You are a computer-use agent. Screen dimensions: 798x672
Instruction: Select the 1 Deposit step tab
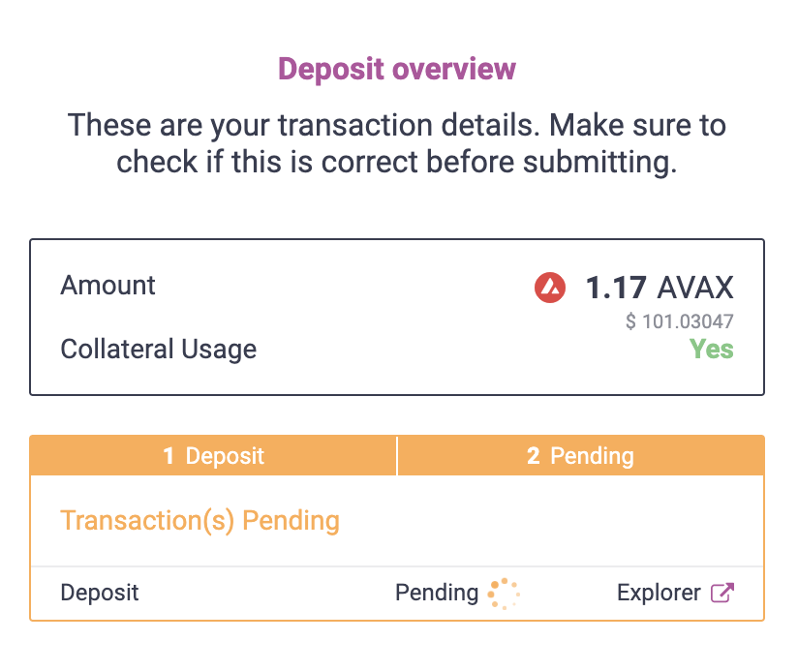pyautogui.click(x=213, y=456)
